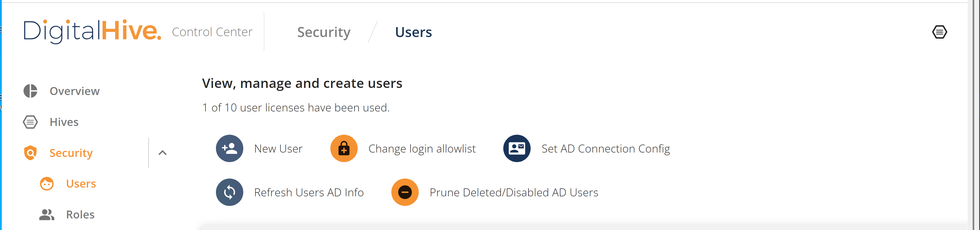This screenshot has width=980, height=230.
Task: Open the hexagon menu icon at top right
Action: coord(939,32)
